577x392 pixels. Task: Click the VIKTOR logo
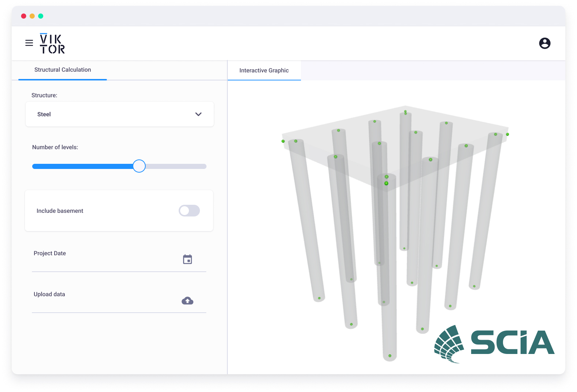click(52, 44)
